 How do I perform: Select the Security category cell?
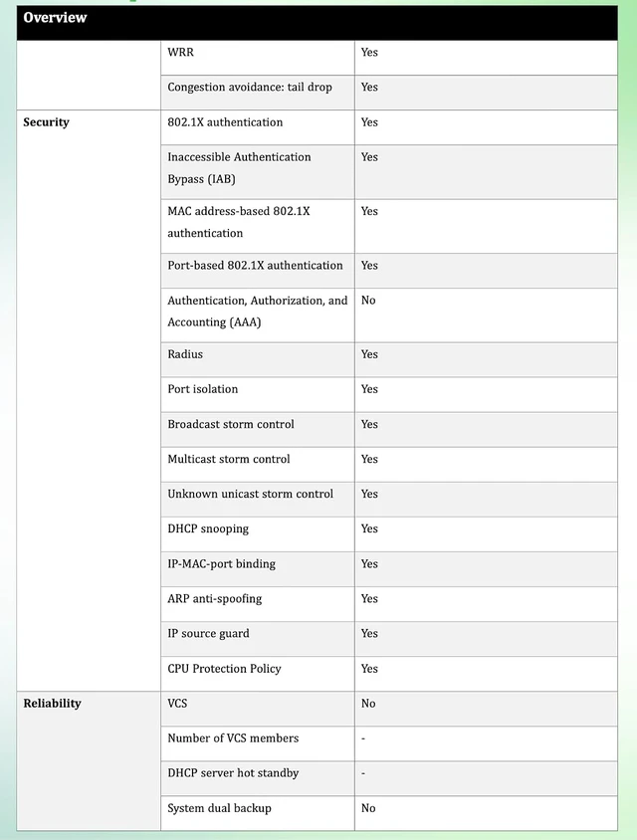89,401
